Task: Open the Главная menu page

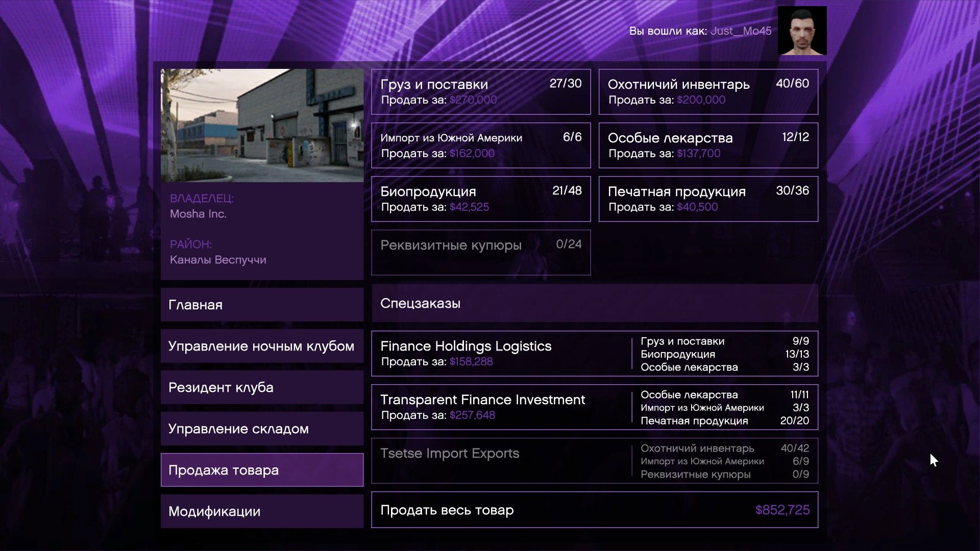Action: click(262, 305)
